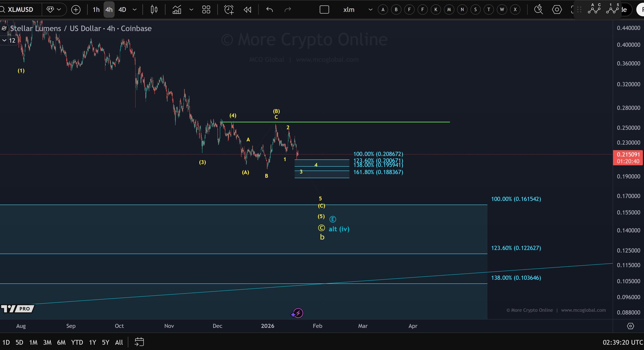Switch to the 1h timeframe
This screenshot has height=350, width=644.
point(96,10)
